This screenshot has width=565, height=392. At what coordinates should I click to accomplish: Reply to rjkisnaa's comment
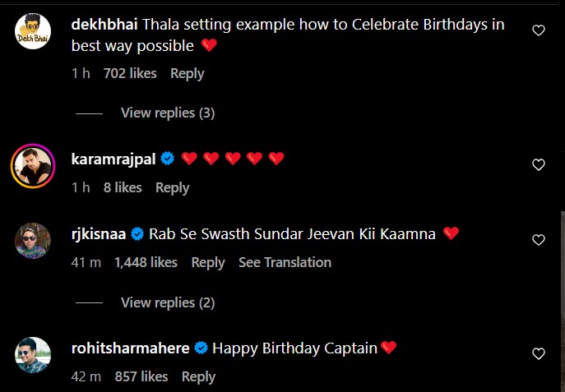208,262
